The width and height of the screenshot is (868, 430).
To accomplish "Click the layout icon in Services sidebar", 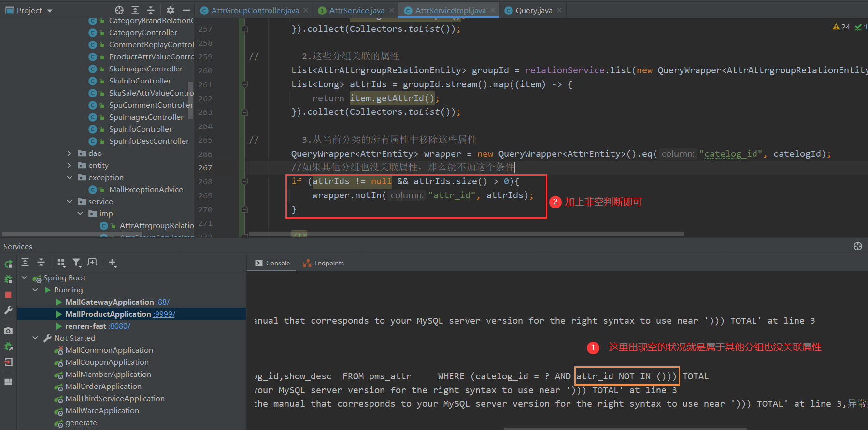I will click(x=8, y=382).
